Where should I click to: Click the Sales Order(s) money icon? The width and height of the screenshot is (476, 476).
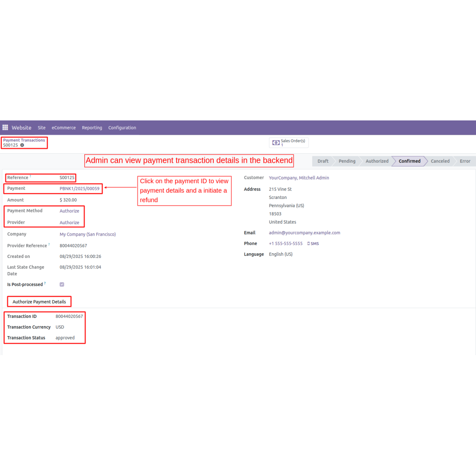(x=276, y=143)
